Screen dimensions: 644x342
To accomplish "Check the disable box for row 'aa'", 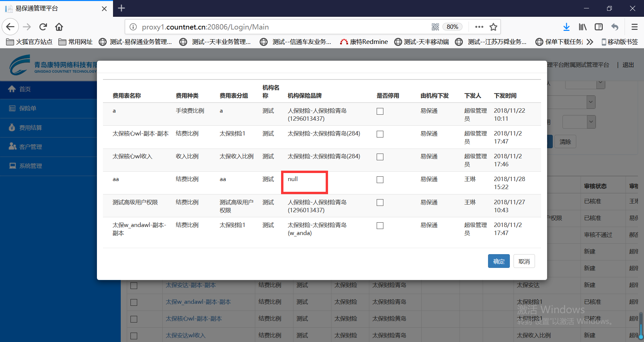I will tap(380, 180).
